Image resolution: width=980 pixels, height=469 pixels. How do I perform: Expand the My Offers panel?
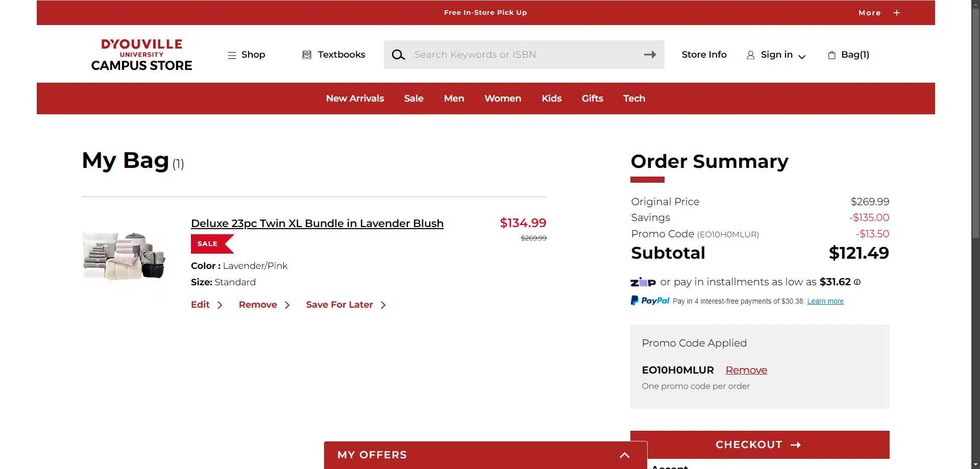pos(485,455)
